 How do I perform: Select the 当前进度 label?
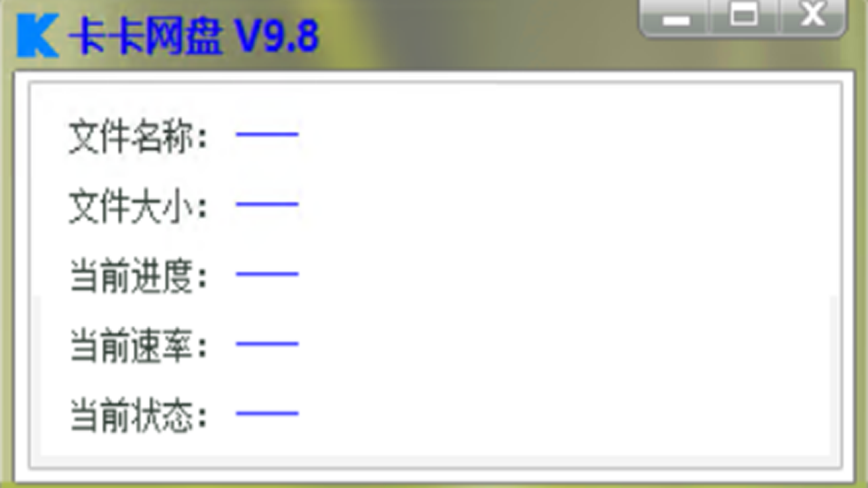click(x=139, y=276)
